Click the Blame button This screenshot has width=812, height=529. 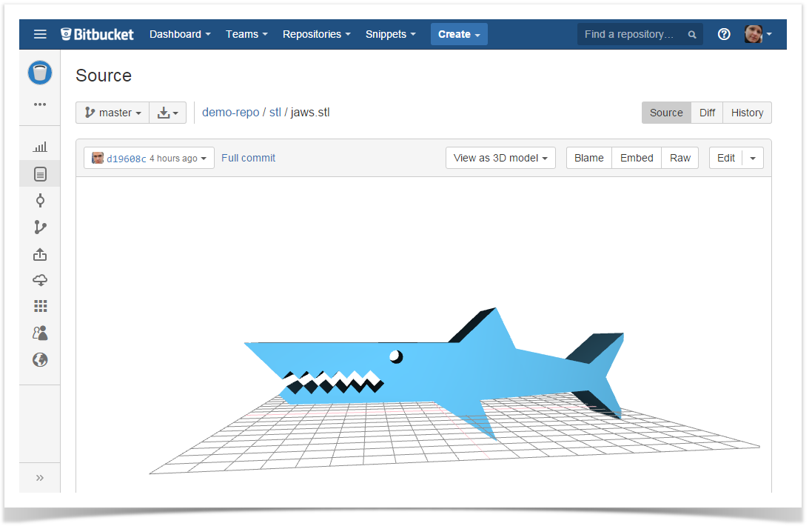pyautogui.click(x=588, y=158)
